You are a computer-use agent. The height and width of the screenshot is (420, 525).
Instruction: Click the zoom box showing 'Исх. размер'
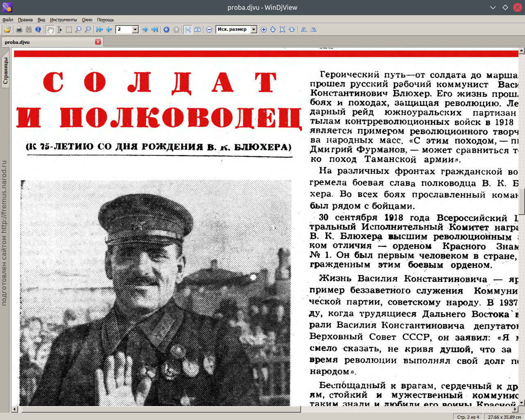coord(233,30)
